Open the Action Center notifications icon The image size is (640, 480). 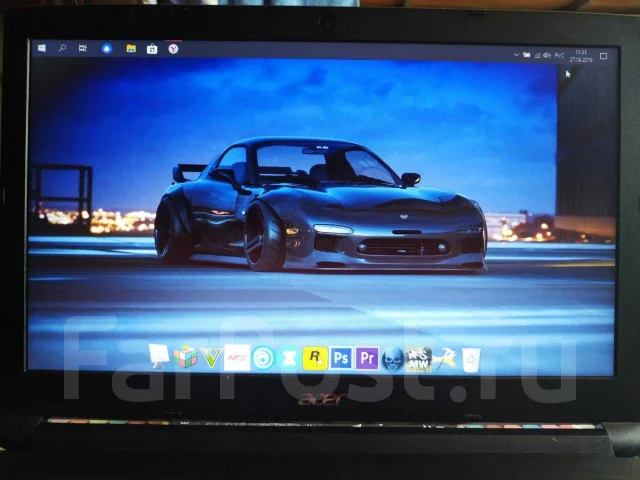(x=604, y=57)
